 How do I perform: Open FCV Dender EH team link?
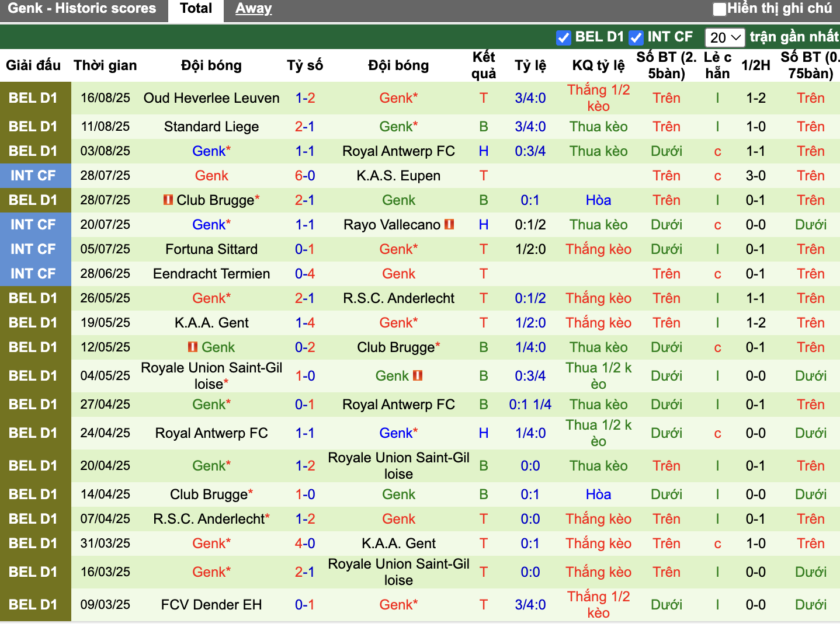pyautogui.click(x=211, y=605)
